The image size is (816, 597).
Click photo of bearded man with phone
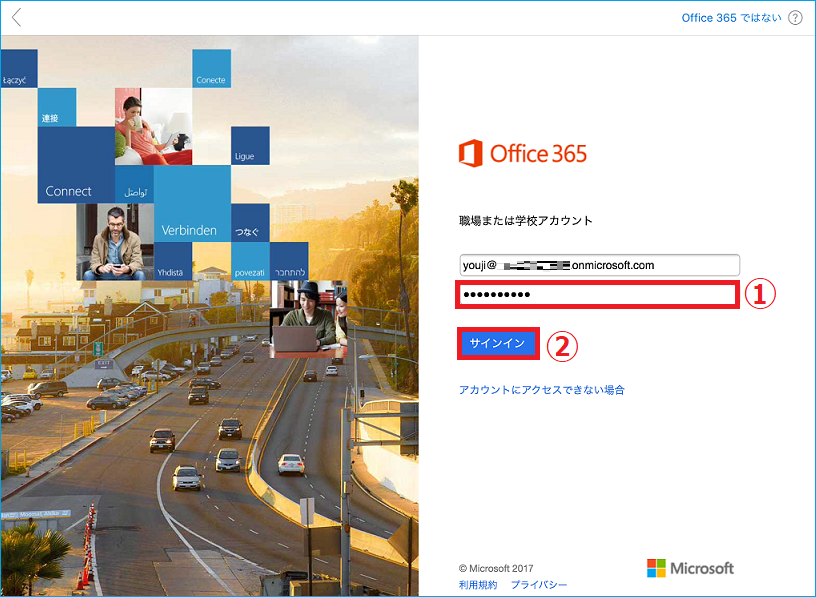[x=115, y=242]
